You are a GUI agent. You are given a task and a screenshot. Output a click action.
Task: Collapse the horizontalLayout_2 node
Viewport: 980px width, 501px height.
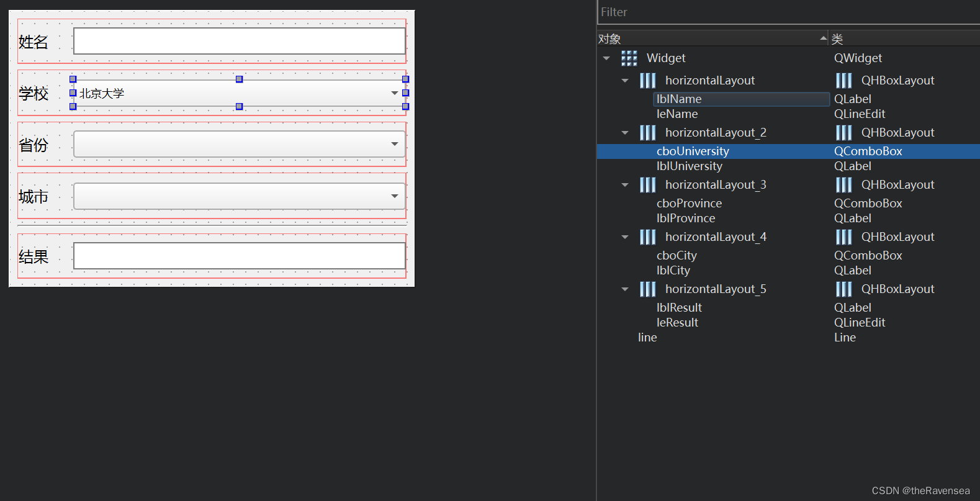[x=625, y=133]
